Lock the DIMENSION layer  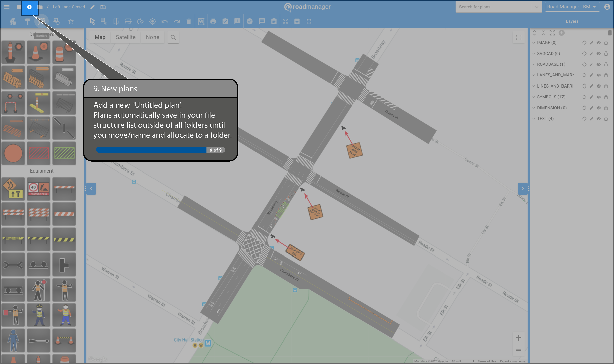pyautogui.click(x=606, y=108)
